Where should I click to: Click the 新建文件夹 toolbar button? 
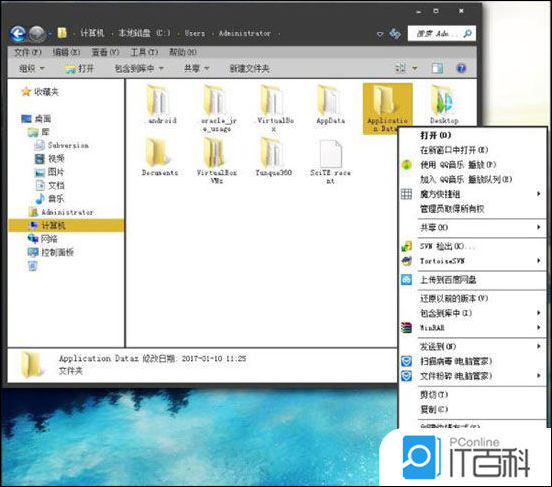[x=250, y=68]
